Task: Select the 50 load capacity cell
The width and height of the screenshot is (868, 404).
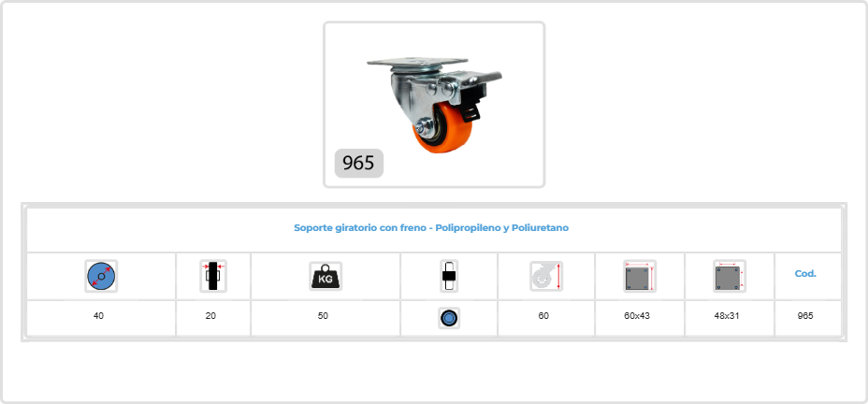Action: coord(325,318)
